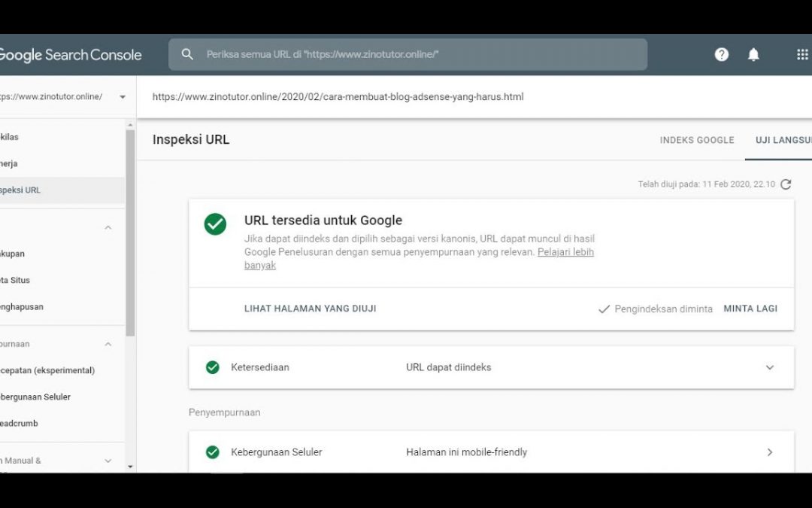Open the notifications bell
This screenshot has height=508, width=812.
pyautogui.click(x=753, y=54)
